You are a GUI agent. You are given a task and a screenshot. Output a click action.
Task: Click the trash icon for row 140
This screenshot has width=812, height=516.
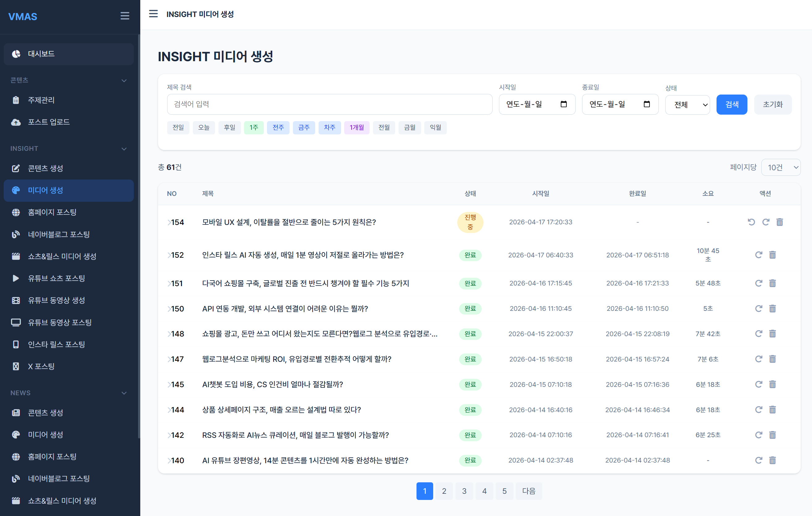772,460
